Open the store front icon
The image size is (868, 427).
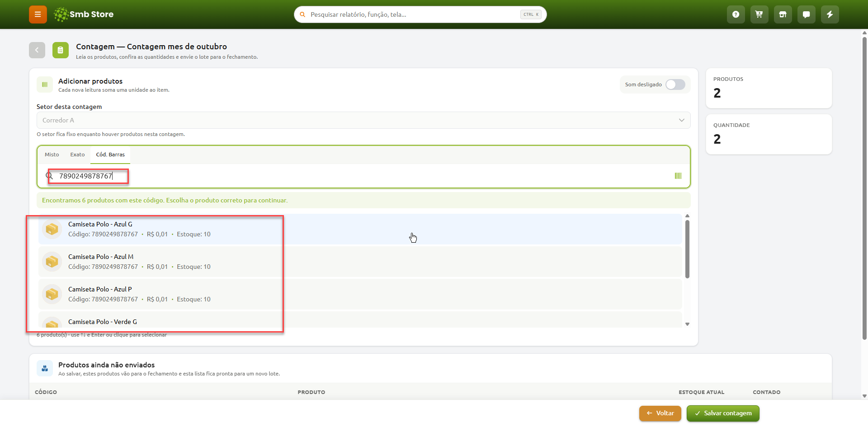pos(783,14)
